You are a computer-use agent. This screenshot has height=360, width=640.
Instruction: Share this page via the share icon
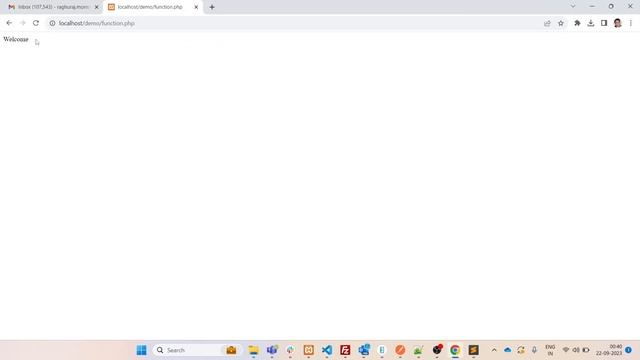tap(547, 23)
